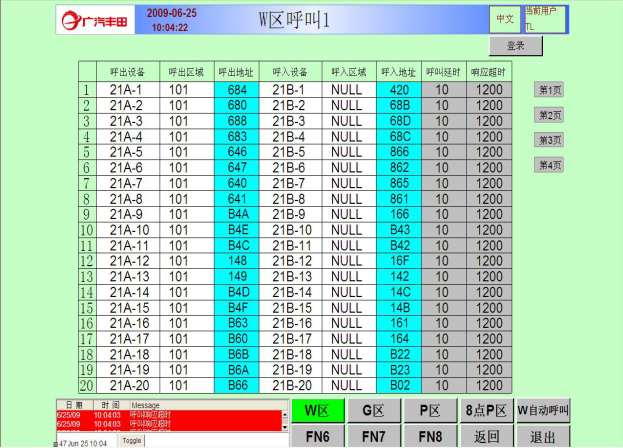Click call-out address cell 680

[237, 106]
